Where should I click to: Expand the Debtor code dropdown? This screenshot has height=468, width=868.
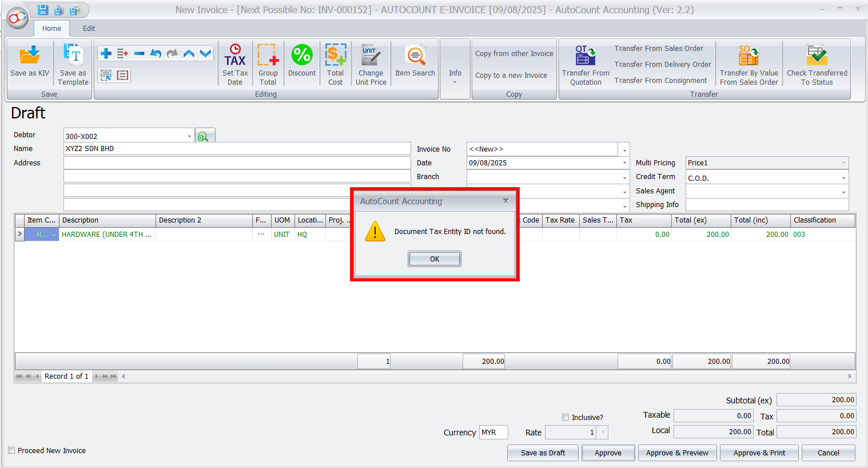[x=189, y=136]
